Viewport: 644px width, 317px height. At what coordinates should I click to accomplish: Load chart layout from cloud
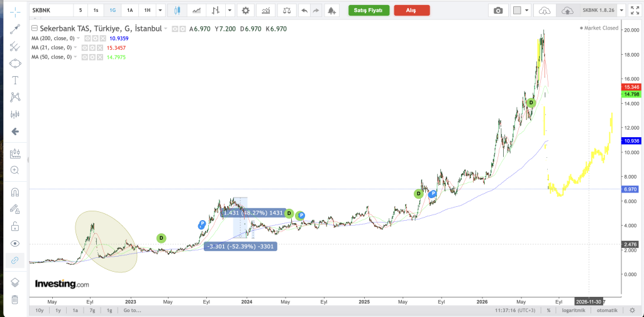[544, 10]
